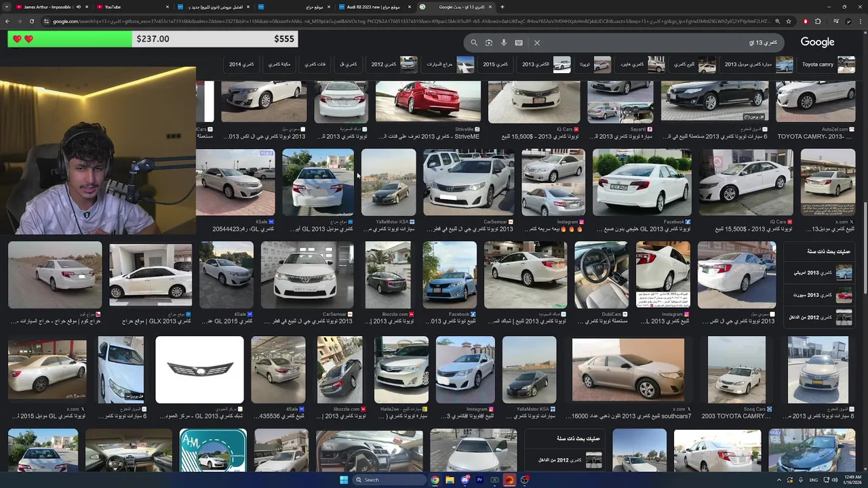Open the blue Camry Facebook image result
Viewport: 868px width, 488px height.
click(450, 274)
